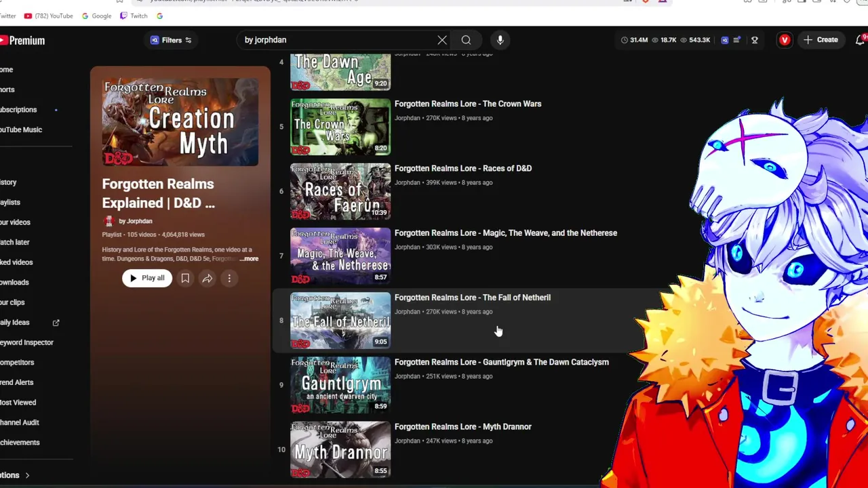Viewport: 868px width, 488px height.
Task: Open Channel Audit in sidebar
Action: [x=20, y=422]
